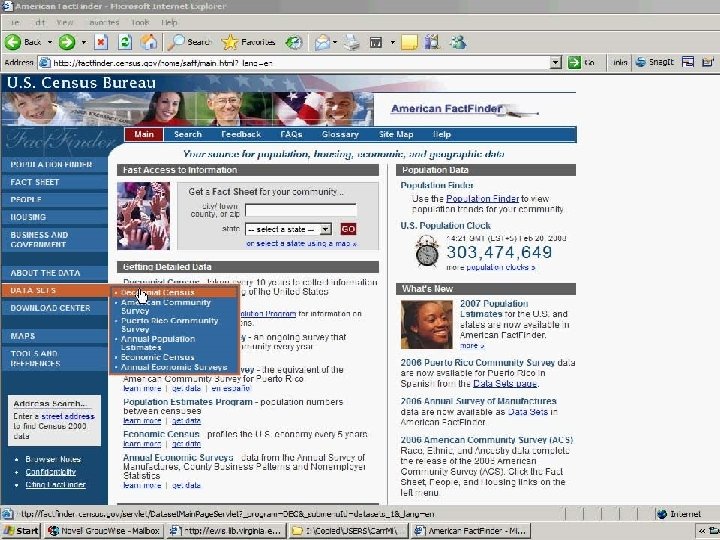Click the browser Back arrow icon
Screen dimensions: 720x540
[13, 42]
